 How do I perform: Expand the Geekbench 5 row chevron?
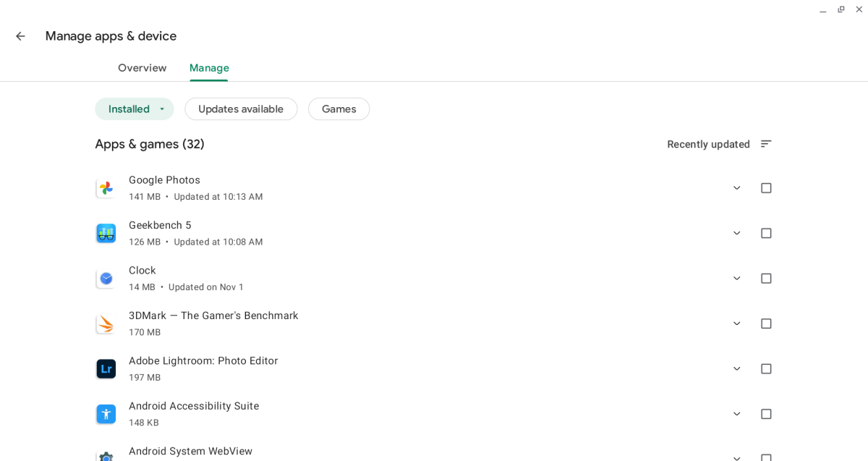tap(737, 233)
